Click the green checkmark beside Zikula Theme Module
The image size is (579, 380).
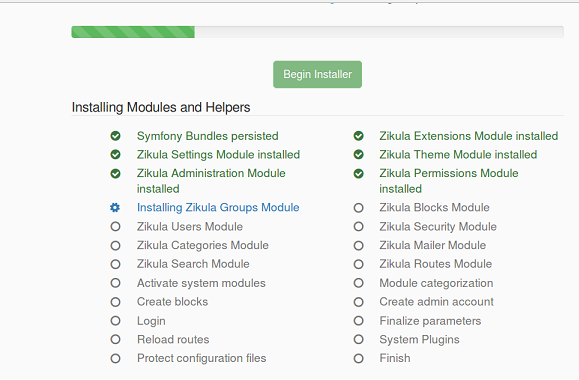pyautogui.click(x=358, y=154)
